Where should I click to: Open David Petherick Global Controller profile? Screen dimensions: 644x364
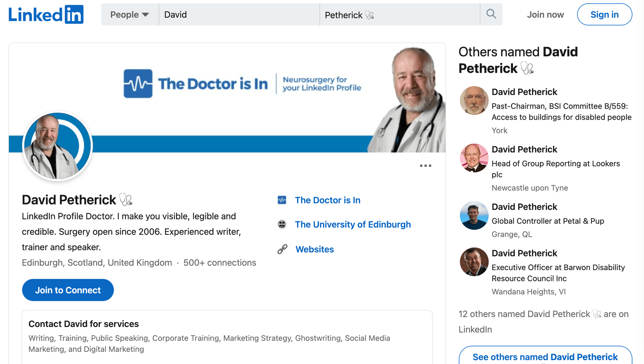click(x=524, y=207)
